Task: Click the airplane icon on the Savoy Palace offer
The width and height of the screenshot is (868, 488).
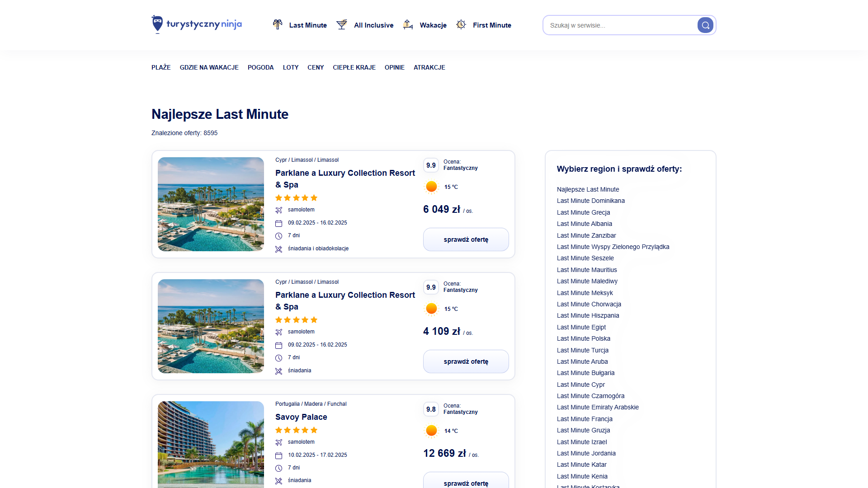Action: point(279,442)
